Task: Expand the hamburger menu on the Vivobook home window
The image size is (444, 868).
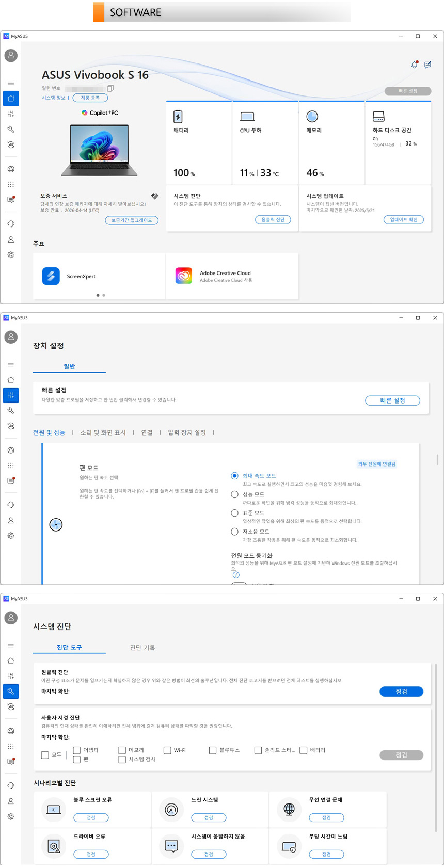Action: coord(11,83)
